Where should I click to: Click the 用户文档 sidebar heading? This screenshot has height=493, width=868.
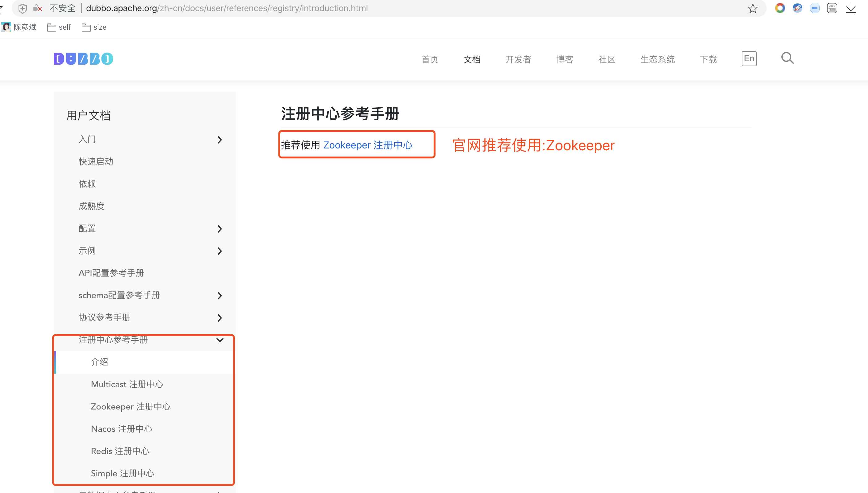(x=88, y=115)
